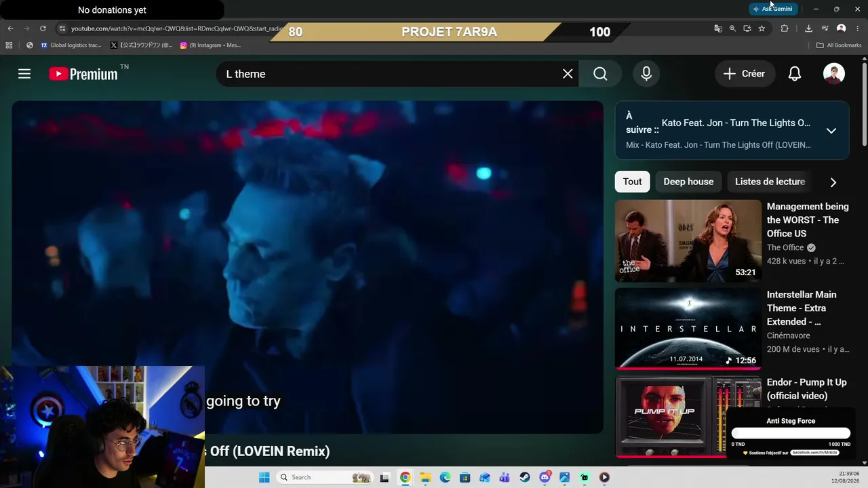Open Microsoft Store from the taskbar
Image resolution: width=868 pixels, height=488 pixels.
pyautogui.click(x=465, y=477)
